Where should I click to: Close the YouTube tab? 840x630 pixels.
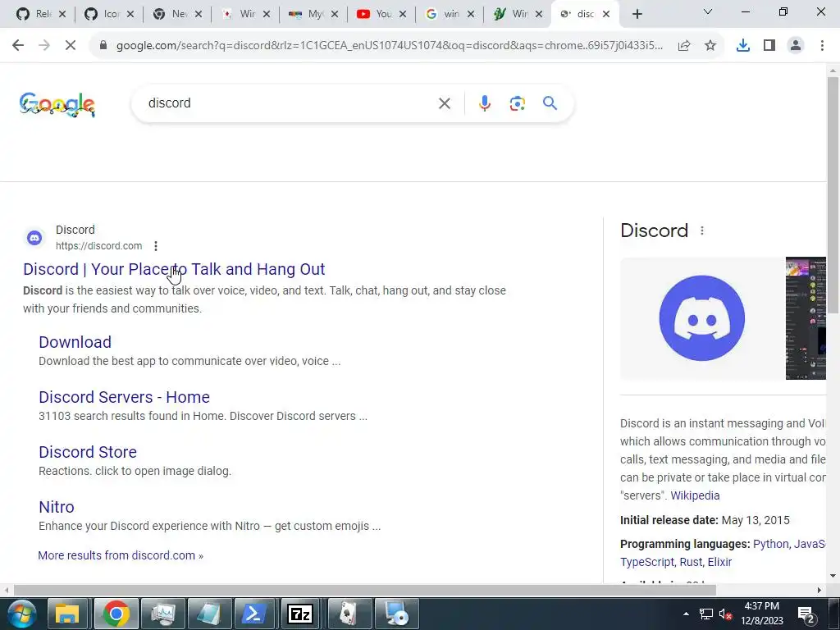403,15
